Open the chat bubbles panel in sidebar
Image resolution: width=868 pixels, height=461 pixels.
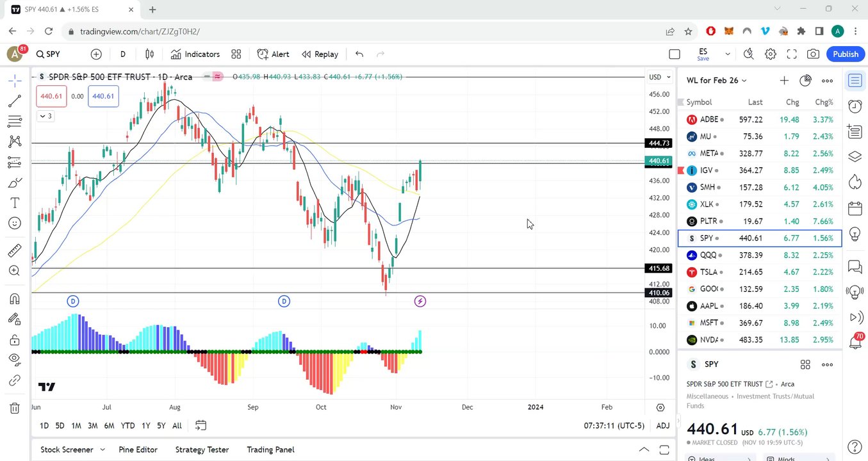(855, 266)
